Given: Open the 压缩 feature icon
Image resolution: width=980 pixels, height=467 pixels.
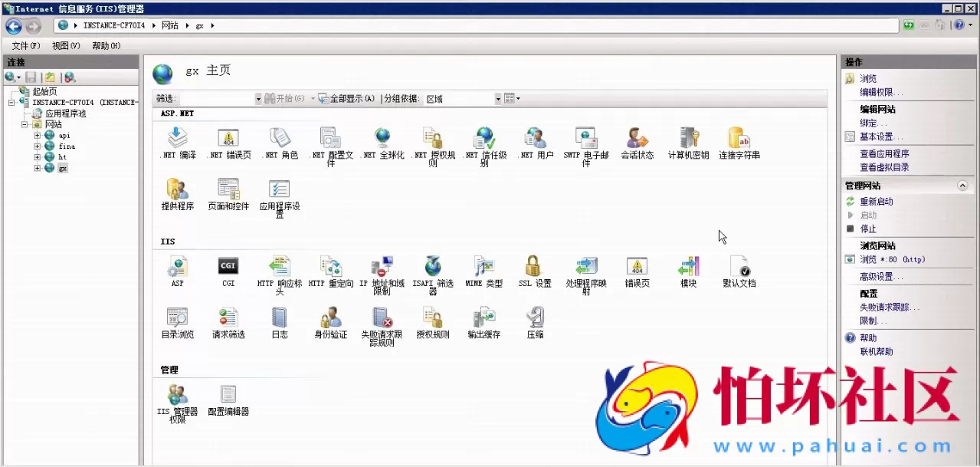Looking at the screenshot, I should pyautogui.click(x=535, y=318).
